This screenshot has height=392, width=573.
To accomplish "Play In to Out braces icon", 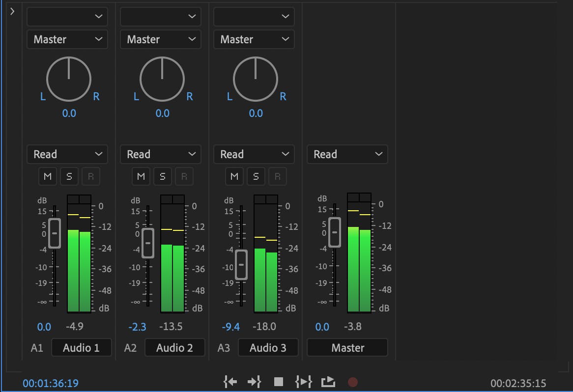I will tap(303, 382).
